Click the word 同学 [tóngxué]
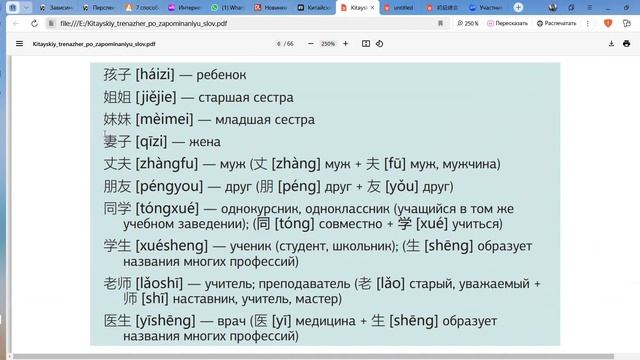 pos(151,209)
